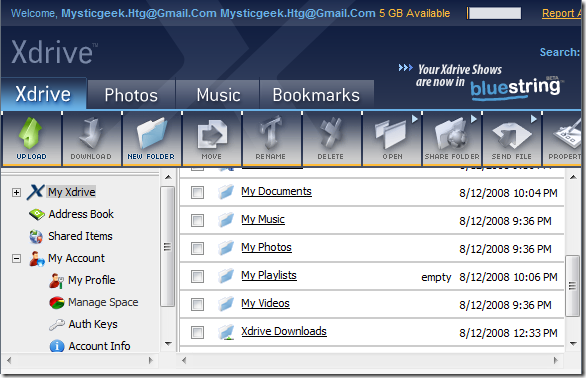The height and width of the screenshot is (378, 586).
Task: Click the sidebar horizontal scroll left arrow
Action: point(9,360)
